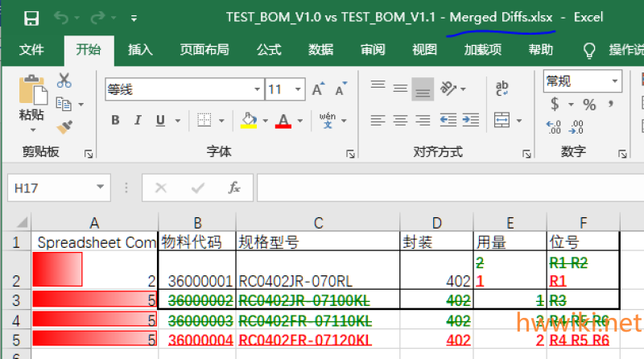644x359 pixels.
Task: Open the Customize Quick Access Toolbar arrow
Action: 134,19
